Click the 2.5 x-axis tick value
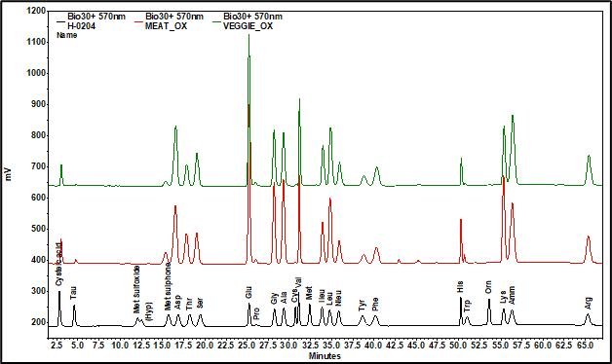This screenshot has width=612, height=364. (x=57, y=345)
